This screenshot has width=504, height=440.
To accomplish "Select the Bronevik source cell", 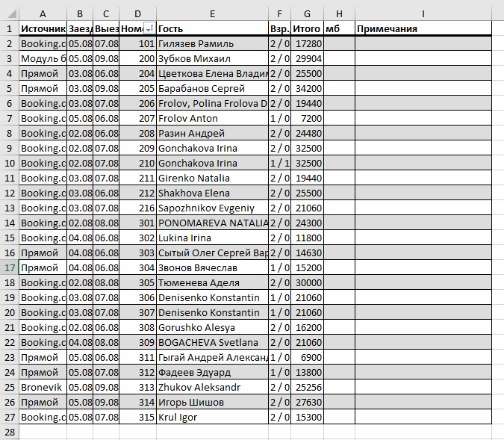I will [x=43, y=387].
